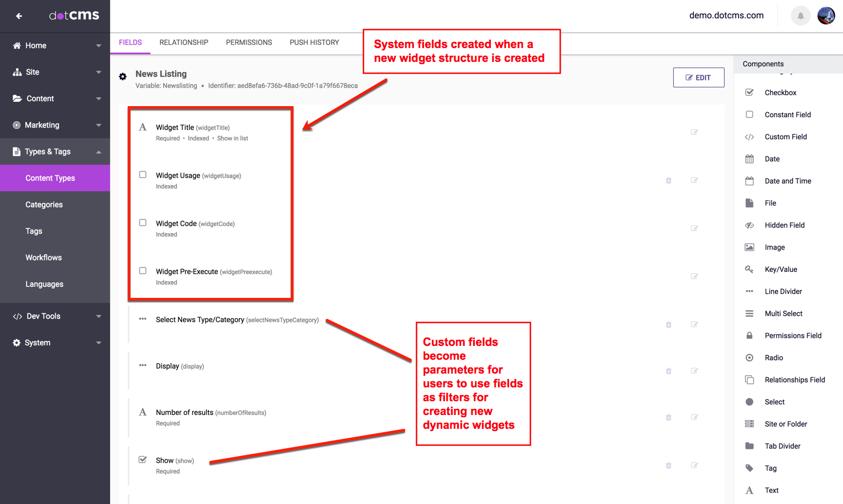Go to Workflows in sidebar
The height and width of the screenshot is (504, 843).
(44, 258)
